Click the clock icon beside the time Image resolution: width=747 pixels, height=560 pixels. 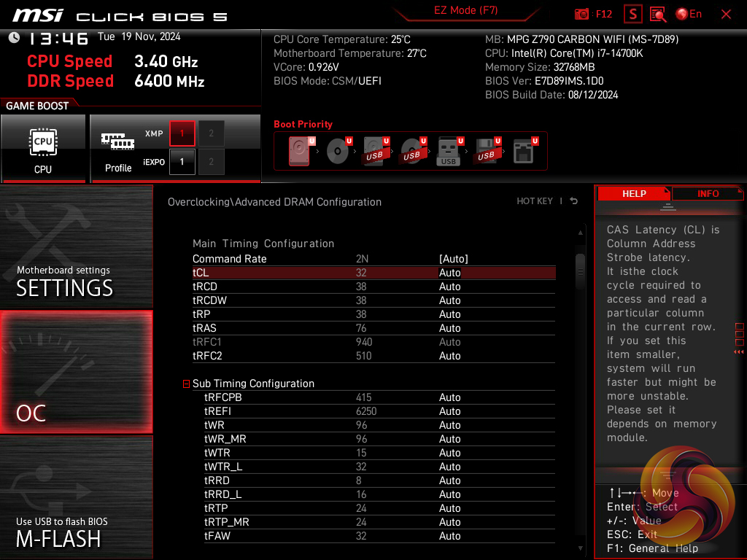pos(15,38)
